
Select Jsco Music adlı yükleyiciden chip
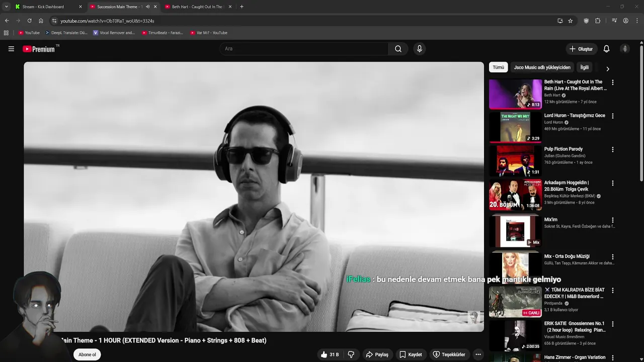tap(542, 67)
